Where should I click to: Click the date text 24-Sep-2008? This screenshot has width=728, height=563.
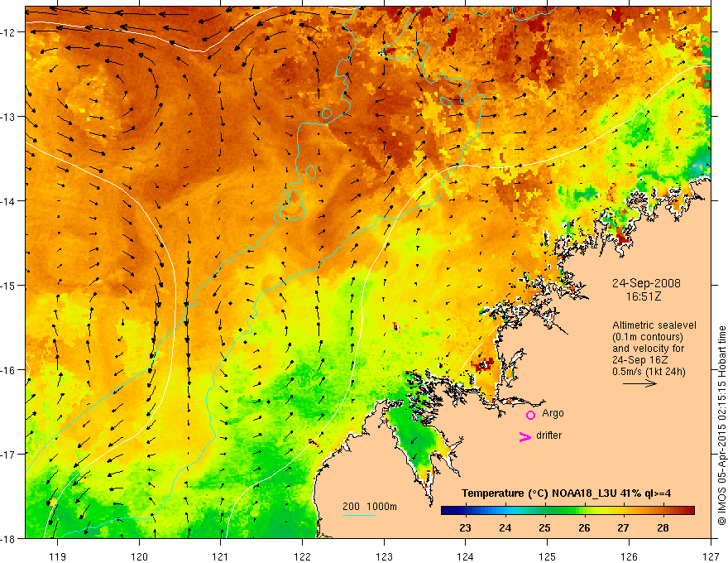tap(646, 283)
